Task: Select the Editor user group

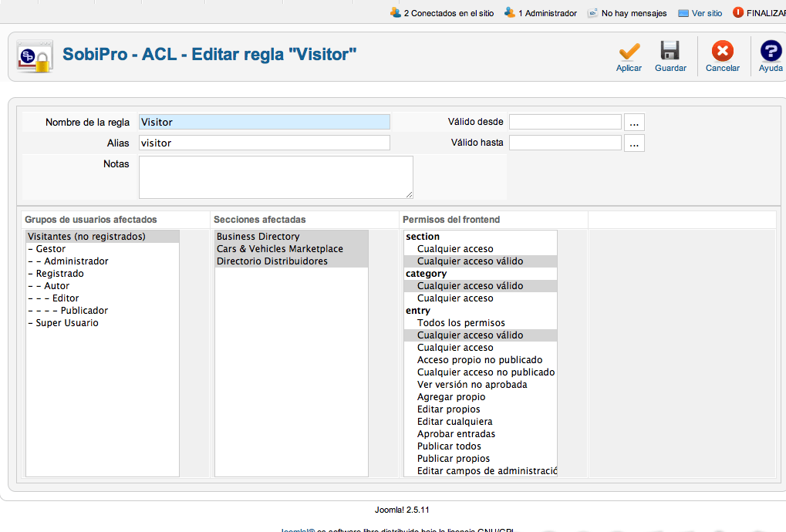Action: (x=103, y=298)
